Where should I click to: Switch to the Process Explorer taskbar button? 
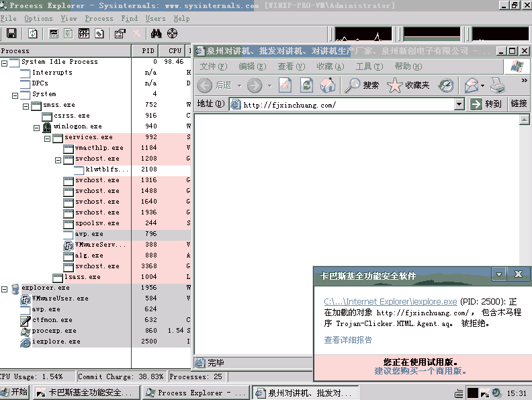point(195,393)
